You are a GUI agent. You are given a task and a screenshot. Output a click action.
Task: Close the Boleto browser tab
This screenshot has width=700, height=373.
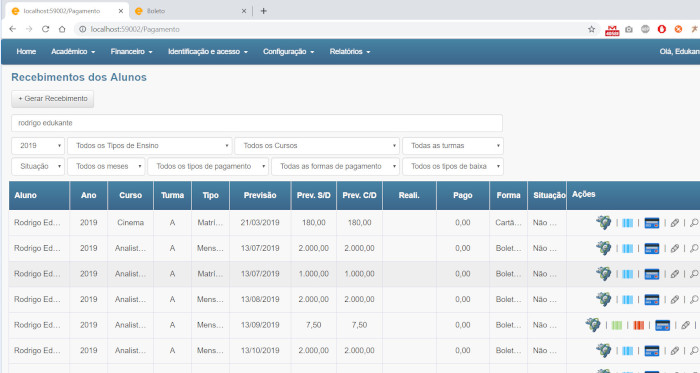[x=244, y=11]
